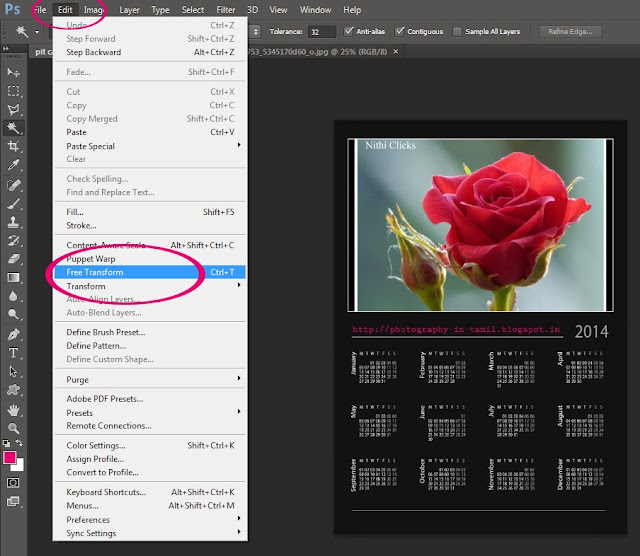This screenshot has height=556, width=640.
Task: Toggle the Contiguous checkbox
Action: pos(400,31)
